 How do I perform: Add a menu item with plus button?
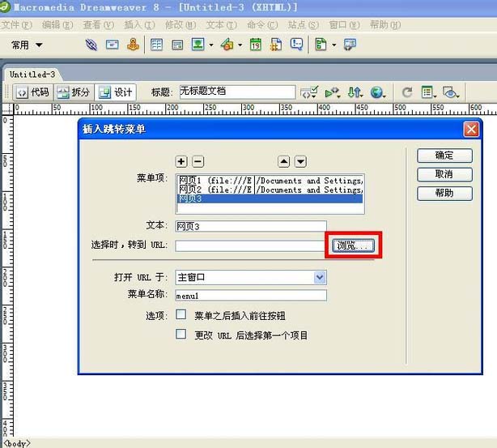coord(181,161)
